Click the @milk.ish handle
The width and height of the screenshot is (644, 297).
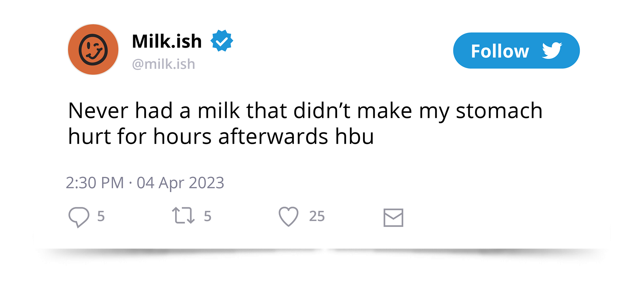tap(163, 64)
